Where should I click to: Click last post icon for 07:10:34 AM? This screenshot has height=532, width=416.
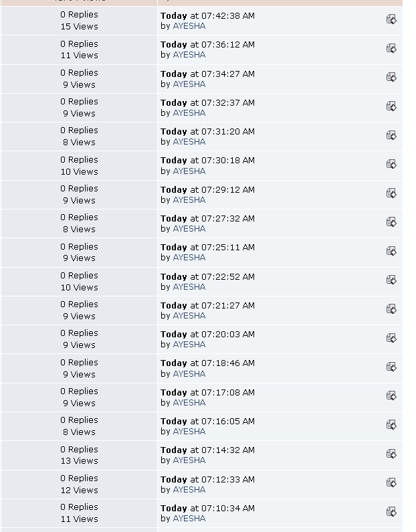(391, 511)
